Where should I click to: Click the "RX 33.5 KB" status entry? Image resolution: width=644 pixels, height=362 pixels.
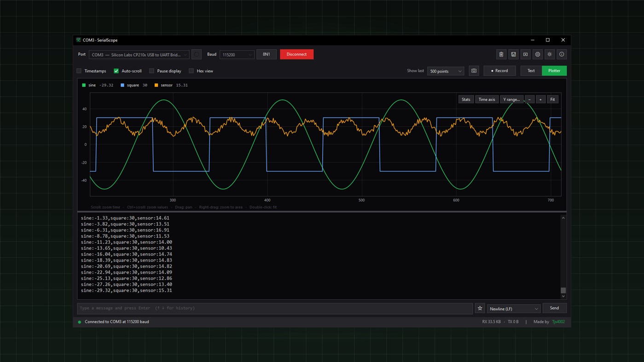[x=491, y=322]
